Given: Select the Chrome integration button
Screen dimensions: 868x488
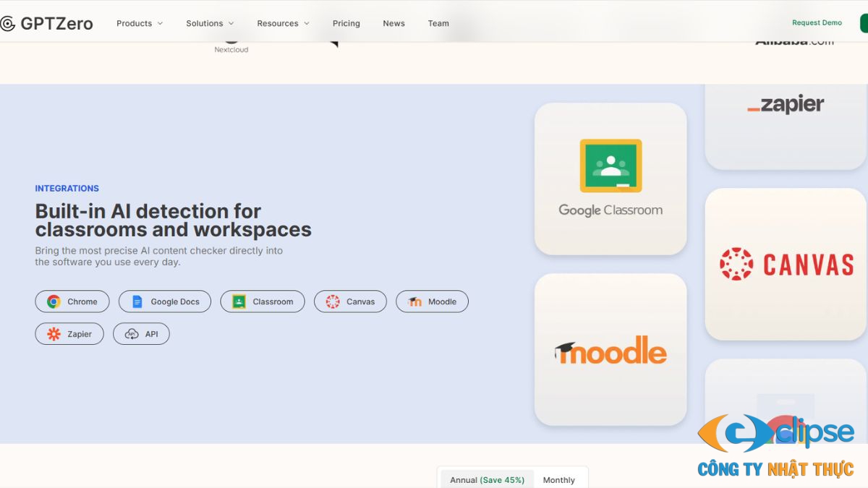Looking at the screenshot, I should click(72, 301).
